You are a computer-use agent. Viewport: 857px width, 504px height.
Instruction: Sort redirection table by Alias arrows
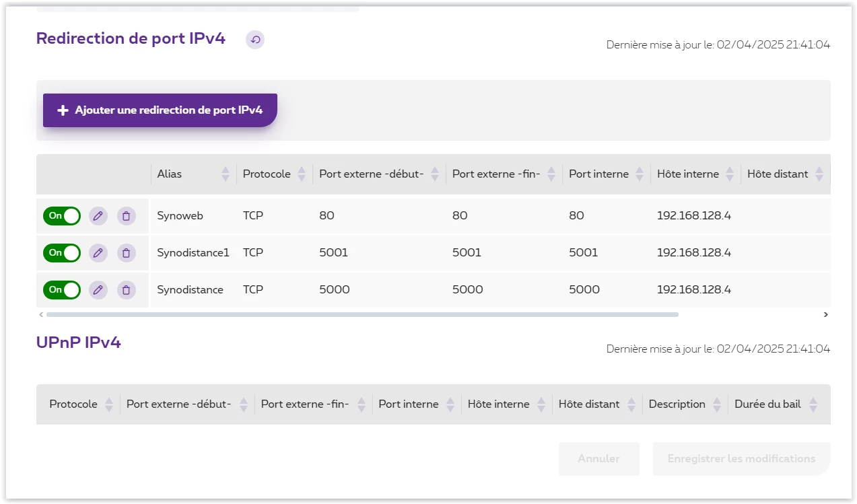(226, 174)
